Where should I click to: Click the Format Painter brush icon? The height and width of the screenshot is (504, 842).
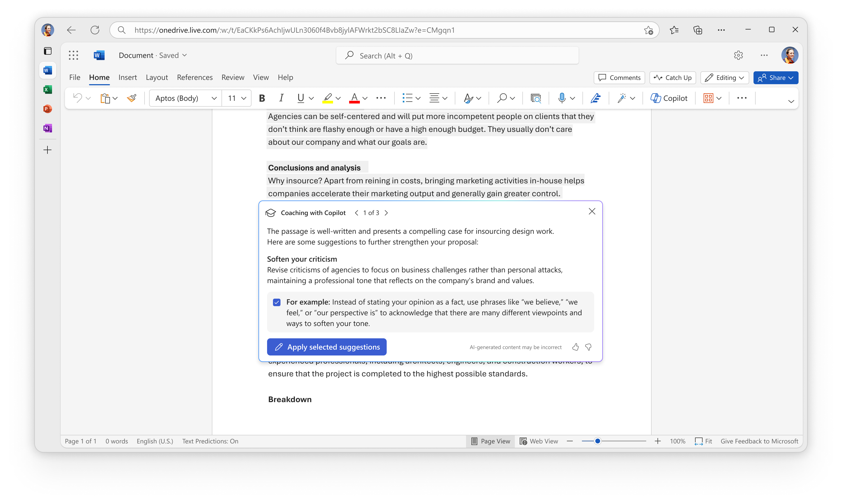[132, 98]
